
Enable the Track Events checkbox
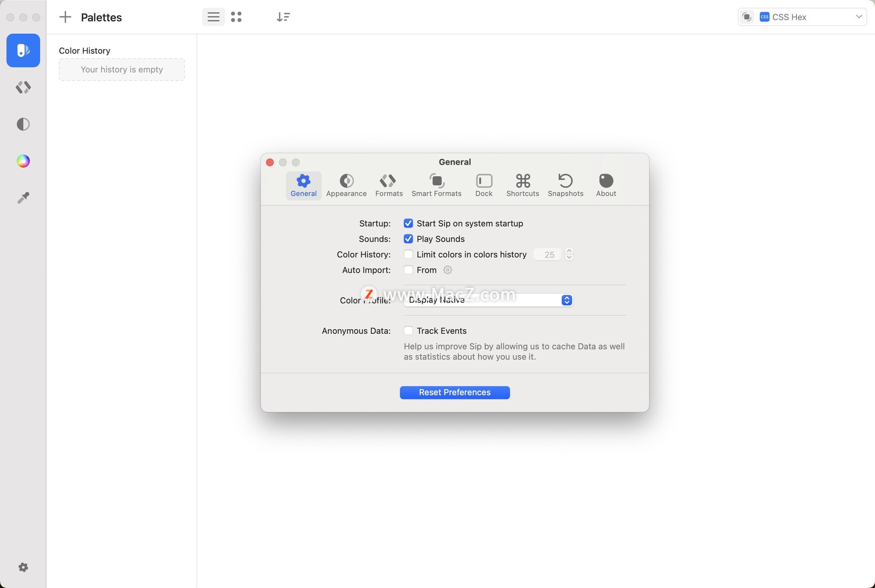click(408, 331)
